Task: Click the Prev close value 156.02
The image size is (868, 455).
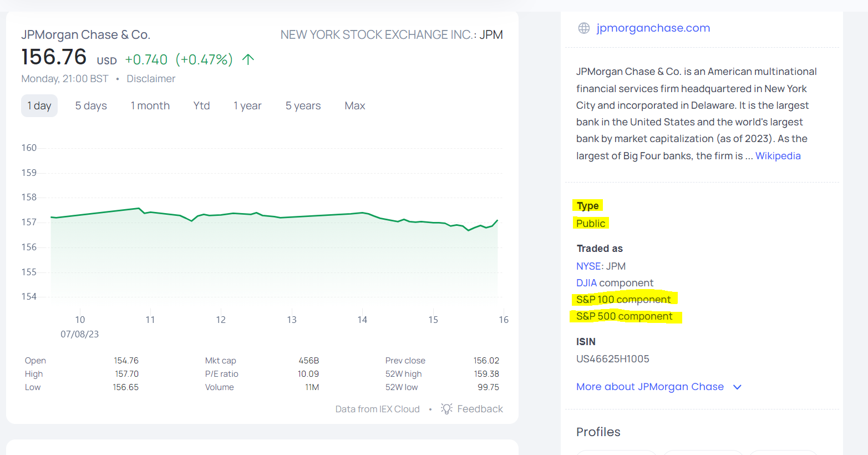Action: [x=486, y=361]
